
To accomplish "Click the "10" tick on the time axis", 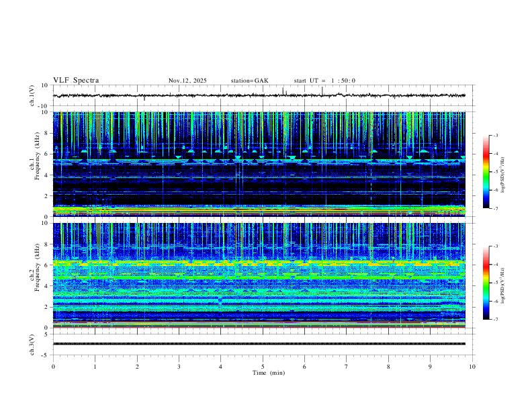I will [472, 367].
